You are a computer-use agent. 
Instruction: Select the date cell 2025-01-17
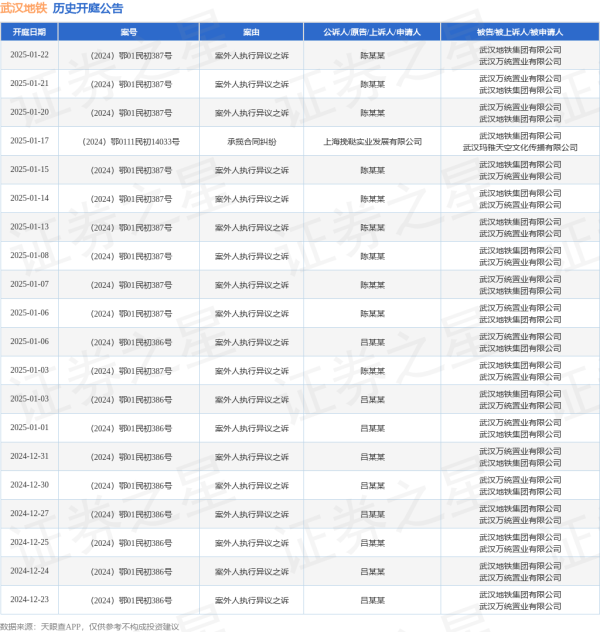(29, 141)
